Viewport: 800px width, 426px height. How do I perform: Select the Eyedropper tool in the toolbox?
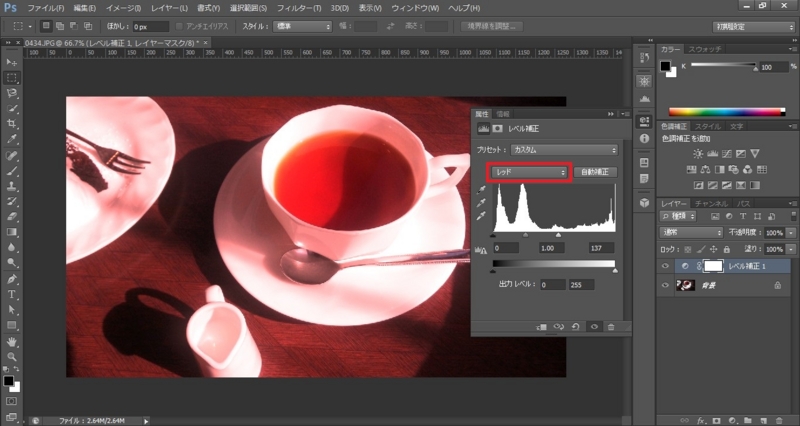11,139
